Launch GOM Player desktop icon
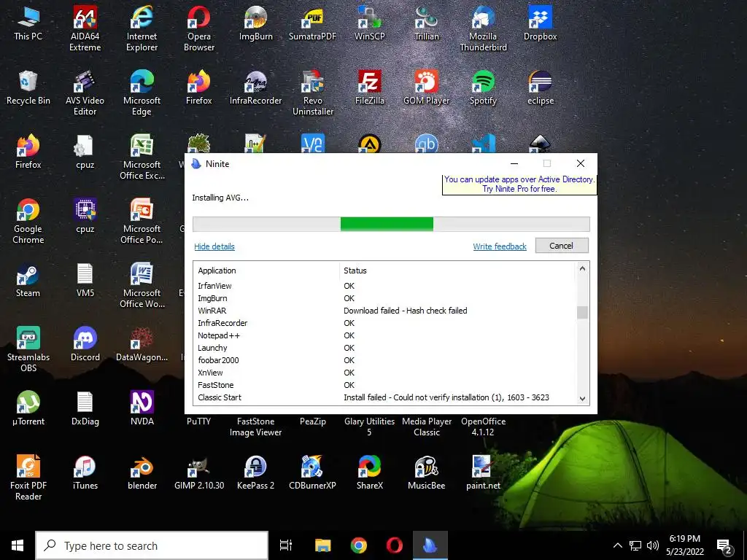Screen dimensions: 747x560 click(x=426, y=87)
